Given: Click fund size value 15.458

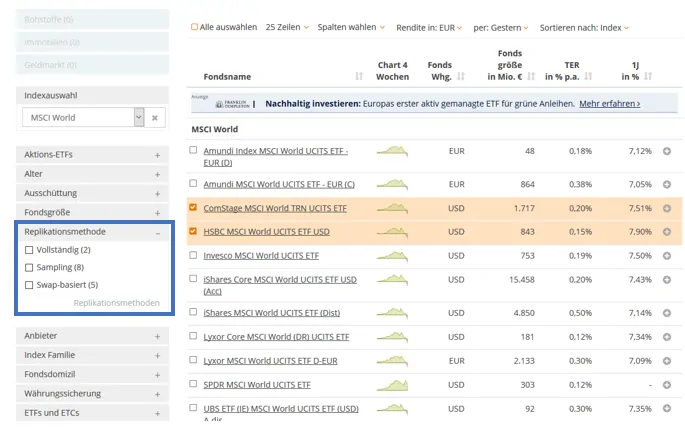Looking at the screenshot, I should click(522, 280).
